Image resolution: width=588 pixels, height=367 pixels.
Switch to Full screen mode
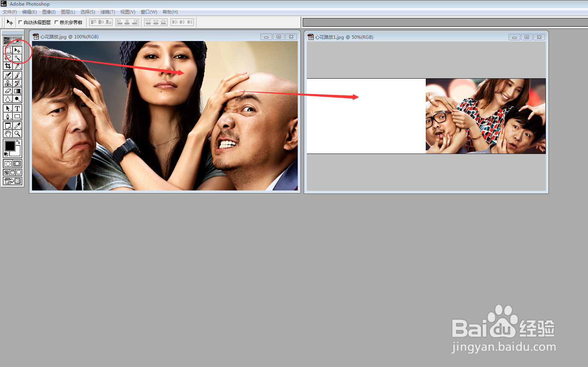(18, 172)
